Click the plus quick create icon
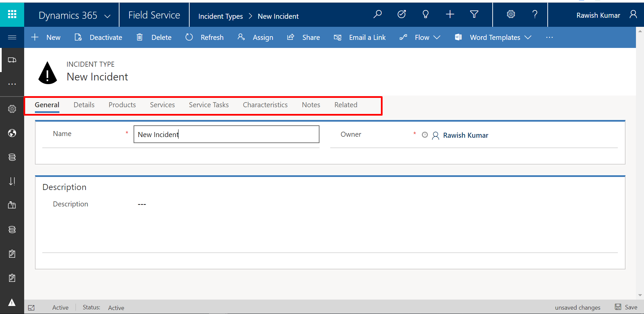The image size is (644, 314). (x=450, y=14)
